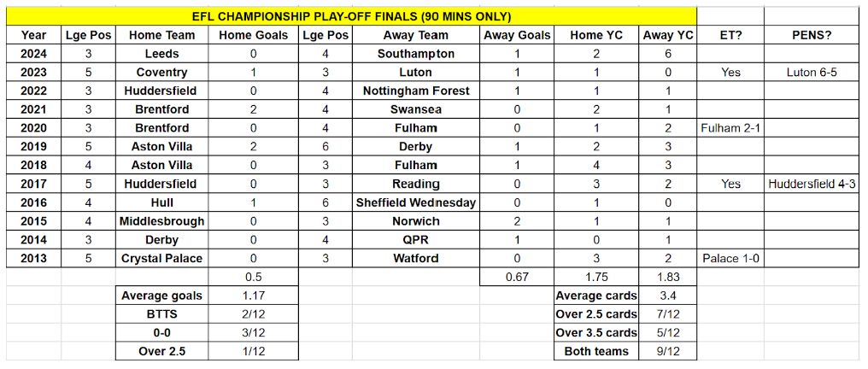Click the Leeds cell in 2024 row
This screenshot has width=868, height=369.
pyautogui.click(x=162, y=54)
